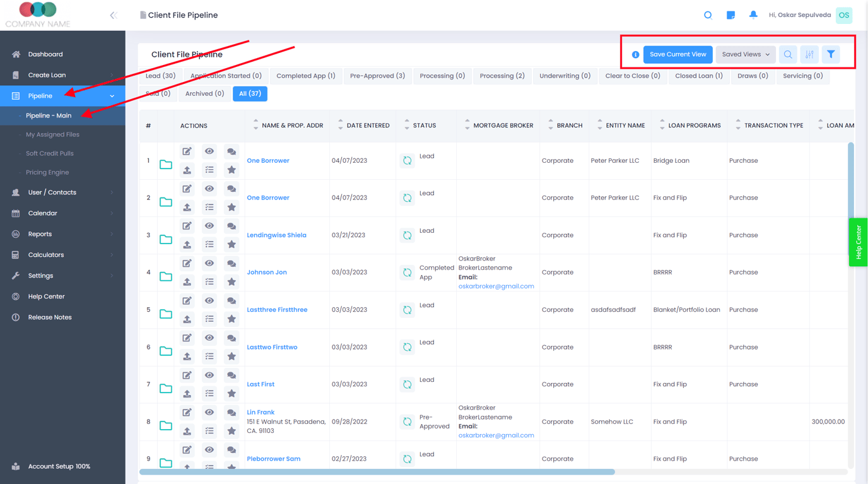
Task: Open the Saved Views dropdown
Action: pyautogui.click(x=745, y=54)
